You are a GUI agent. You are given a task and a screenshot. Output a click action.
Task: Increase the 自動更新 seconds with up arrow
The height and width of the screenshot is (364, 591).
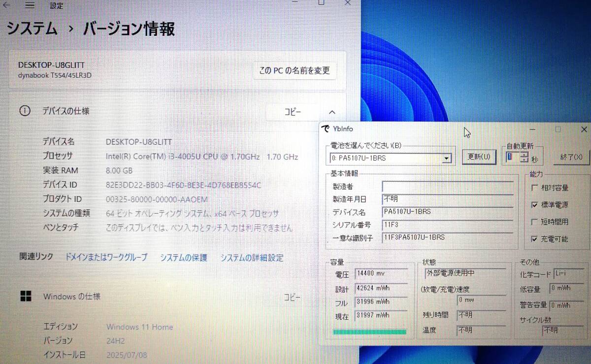(x=524, y=155)
